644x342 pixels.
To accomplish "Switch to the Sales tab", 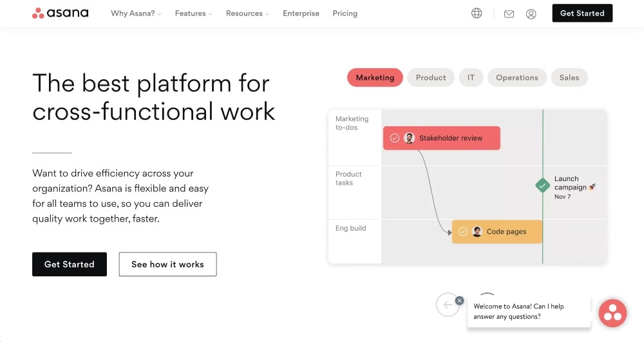I will click(569, 77).
